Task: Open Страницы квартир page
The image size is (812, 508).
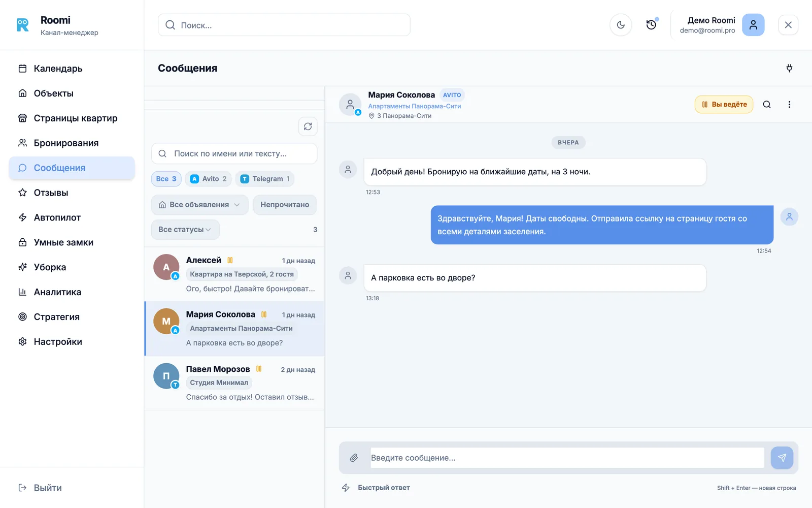Action: click(x=72, y=118)
